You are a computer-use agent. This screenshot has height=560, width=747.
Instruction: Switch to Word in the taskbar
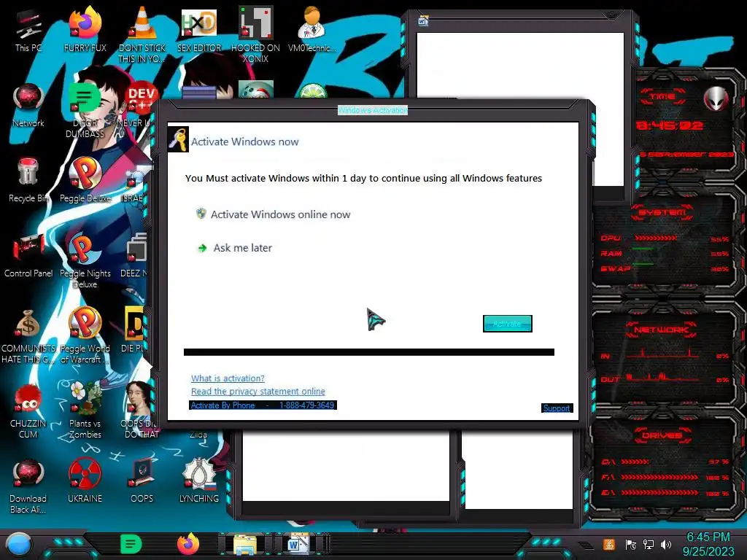(297, 544)
